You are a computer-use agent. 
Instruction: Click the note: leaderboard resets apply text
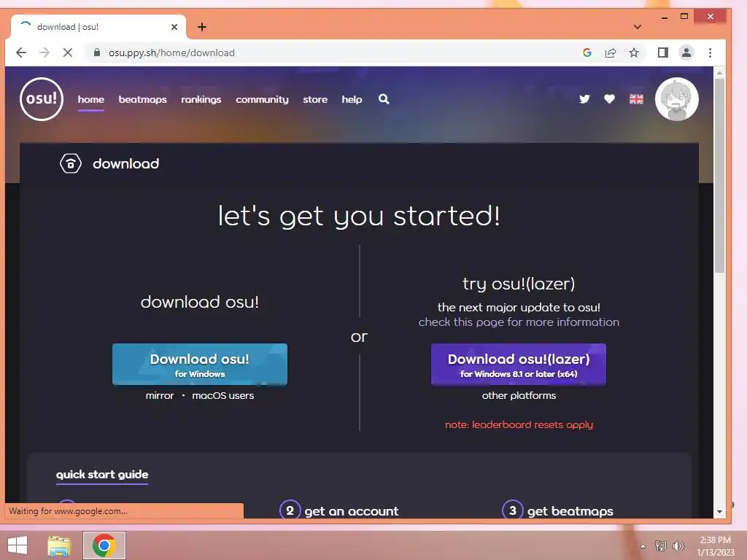point(519,425)
